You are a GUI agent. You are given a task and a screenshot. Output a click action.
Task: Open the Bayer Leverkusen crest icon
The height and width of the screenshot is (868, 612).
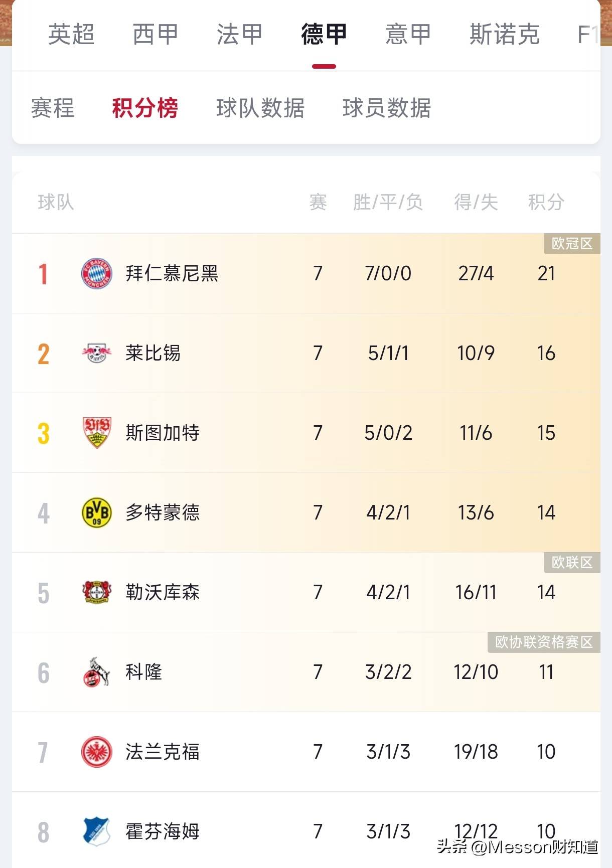pos(96,592)
